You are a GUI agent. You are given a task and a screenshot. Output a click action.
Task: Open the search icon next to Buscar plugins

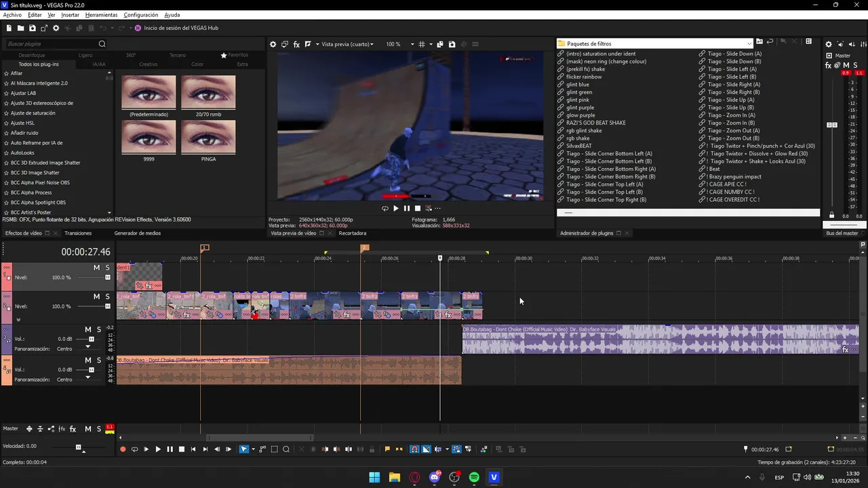pyautogui.click(x=102, y=44)
